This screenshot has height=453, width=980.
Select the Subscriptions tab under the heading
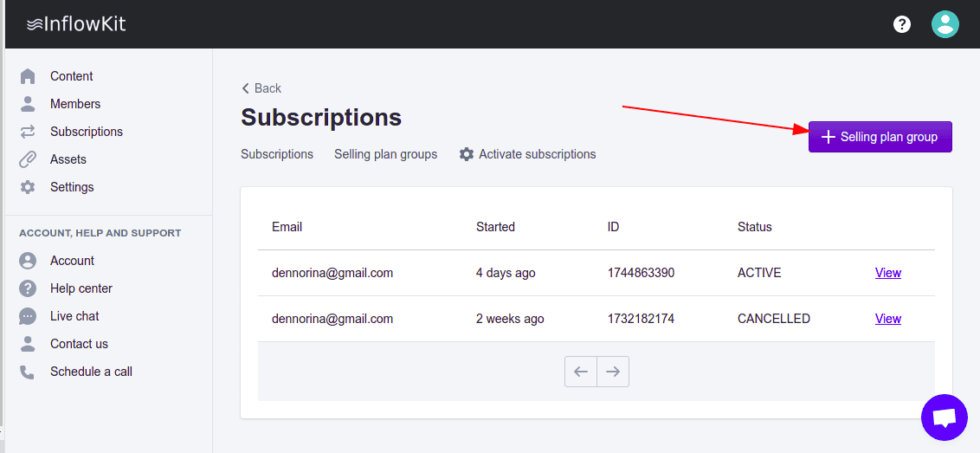click(x=277, y=154)
